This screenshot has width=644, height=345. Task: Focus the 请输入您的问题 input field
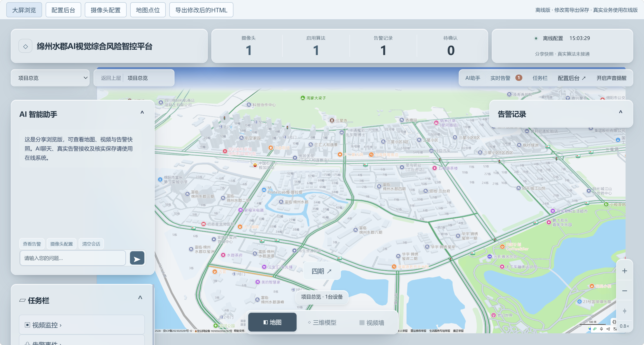(73, 258)
